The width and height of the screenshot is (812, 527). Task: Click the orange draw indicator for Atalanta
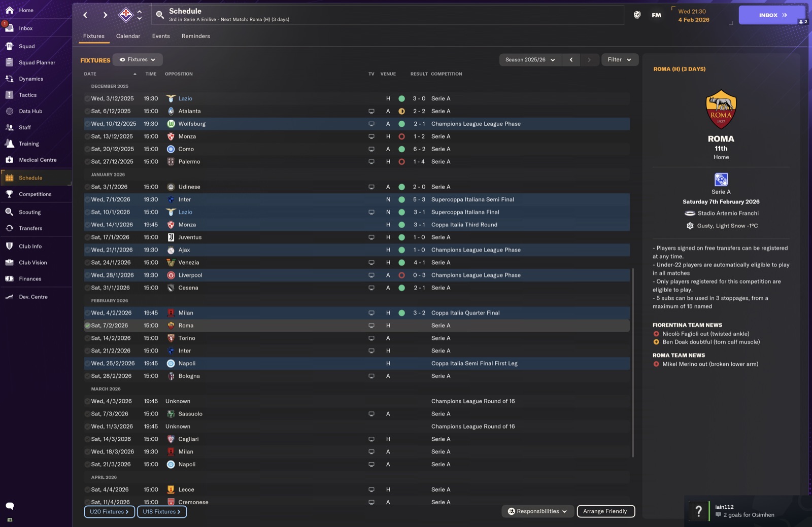click(x=401, y=111)
